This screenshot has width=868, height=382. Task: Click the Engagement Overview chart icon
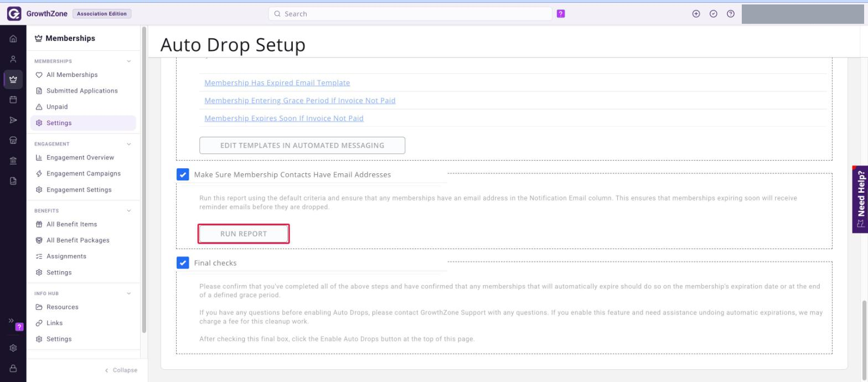coord(39,158)
